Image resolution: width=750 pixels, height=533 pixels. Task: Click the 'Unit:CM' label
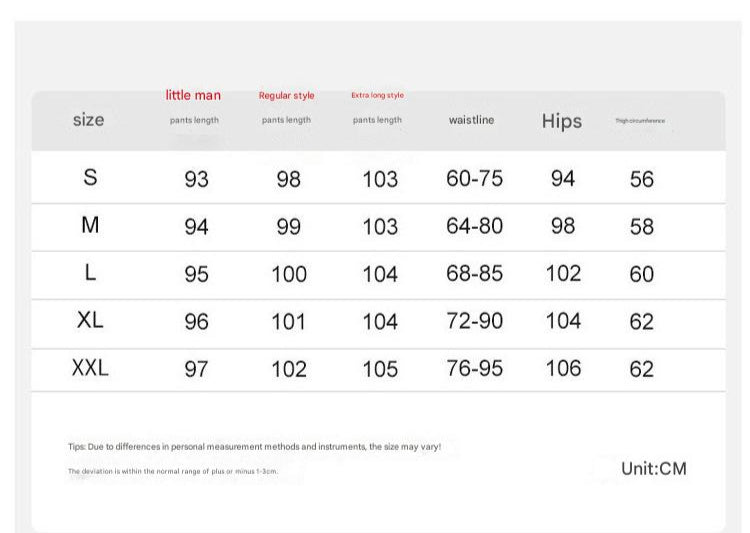[654, 468]
